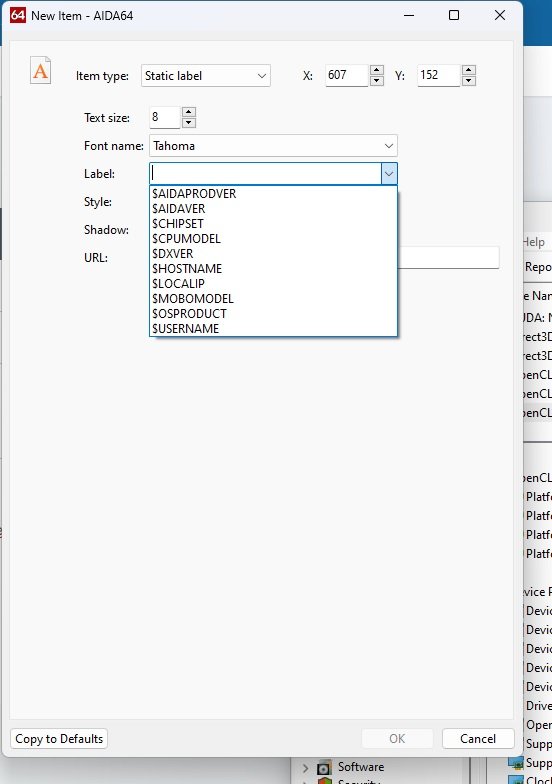
Task: Open the Item type dropdown
Action: [206, 76]
